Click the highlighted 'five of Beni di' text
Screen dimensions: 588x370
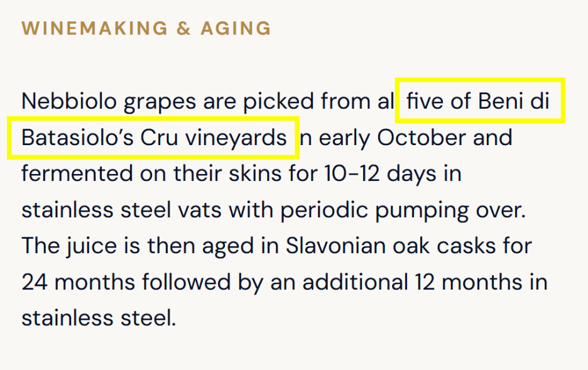(x=478, y=101)
